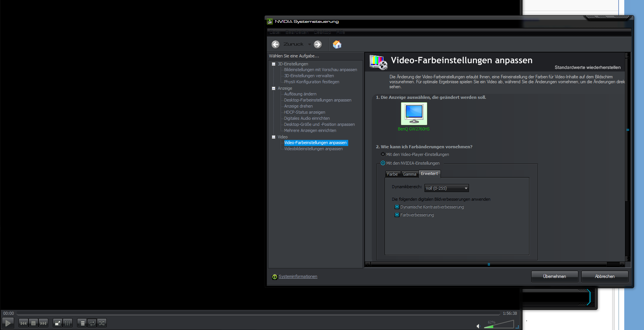The width and height of the screenshot is (644, 330).
Task: Open 3D-Einstellungen verwalten
Action: (309, 76)
